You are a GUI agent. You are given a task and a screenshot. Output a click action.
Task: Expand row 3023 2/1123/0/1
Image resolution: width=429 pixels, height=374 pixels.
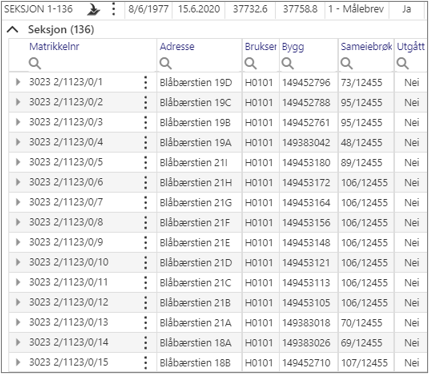click(x=18, y=82)
